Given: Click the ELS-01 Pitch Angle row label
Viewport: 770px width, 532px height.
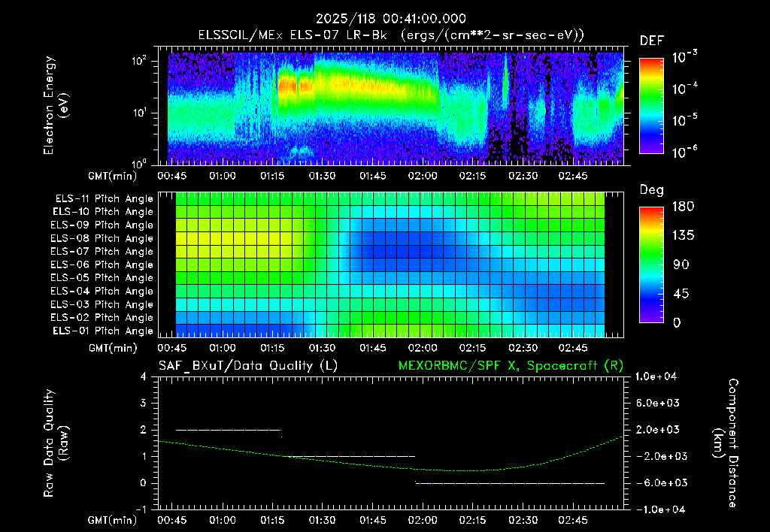Looking at the screenshot, I should [103, 331].
